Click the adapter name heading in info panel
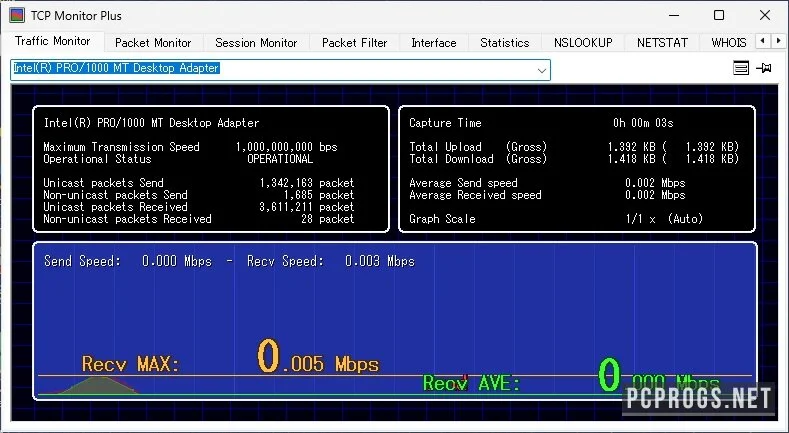 tap(151, 123)
